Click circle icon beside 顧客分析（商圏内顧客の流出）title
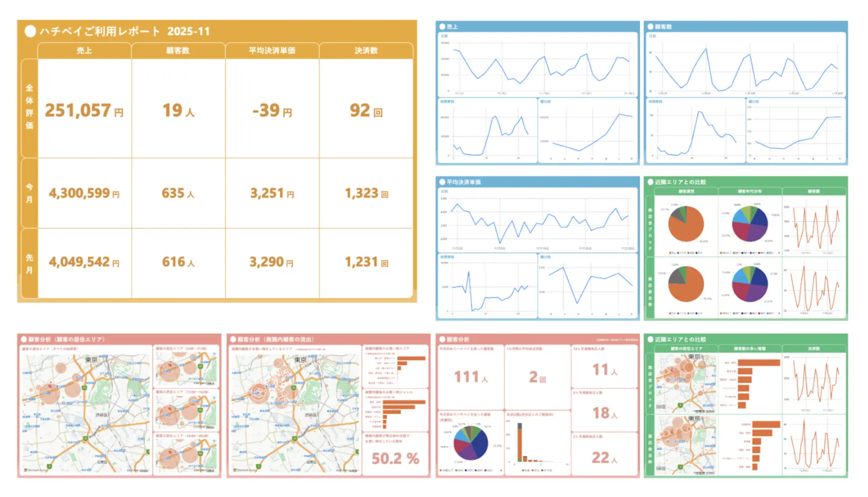Viewport: 868px width, 497px height. [x=233, y=339]
